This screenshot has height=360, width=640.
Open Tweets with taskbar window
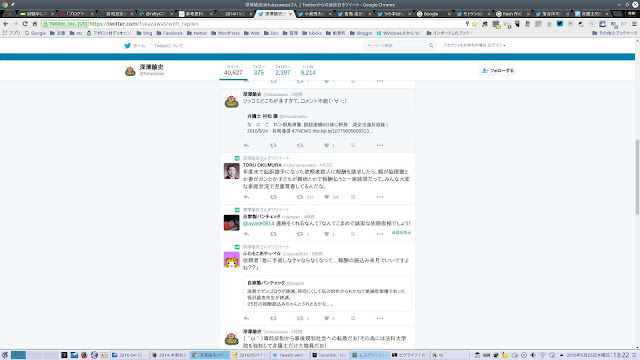pos(289,355)
